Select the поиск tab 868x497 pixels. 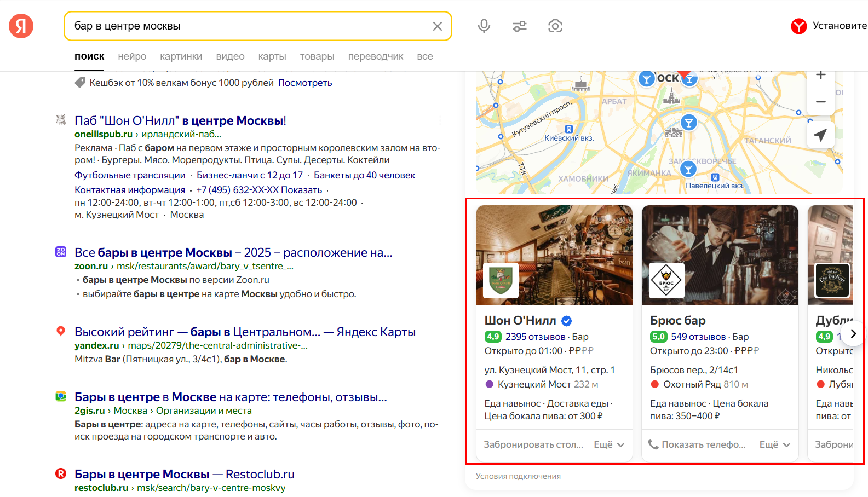[89, 56]
